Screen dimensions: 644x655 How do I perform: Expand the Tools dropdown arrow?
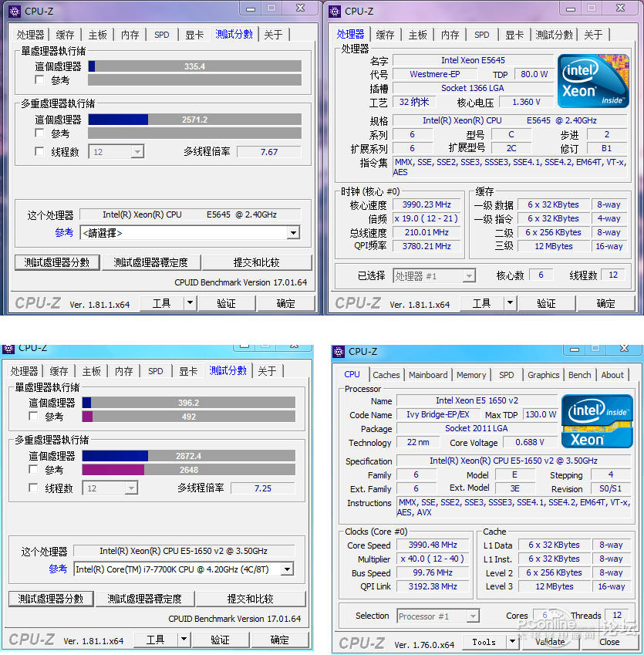(513, 642)
